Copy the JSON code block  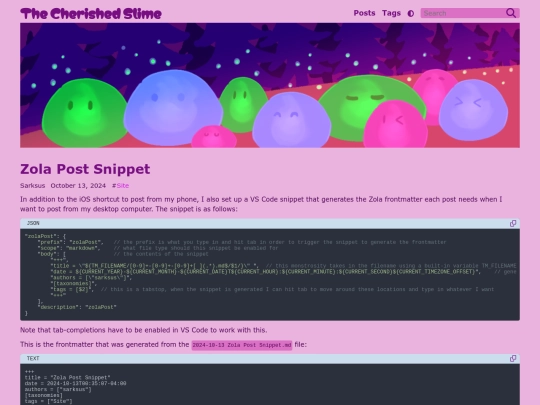pyautogui.click(x=513, y=224)
